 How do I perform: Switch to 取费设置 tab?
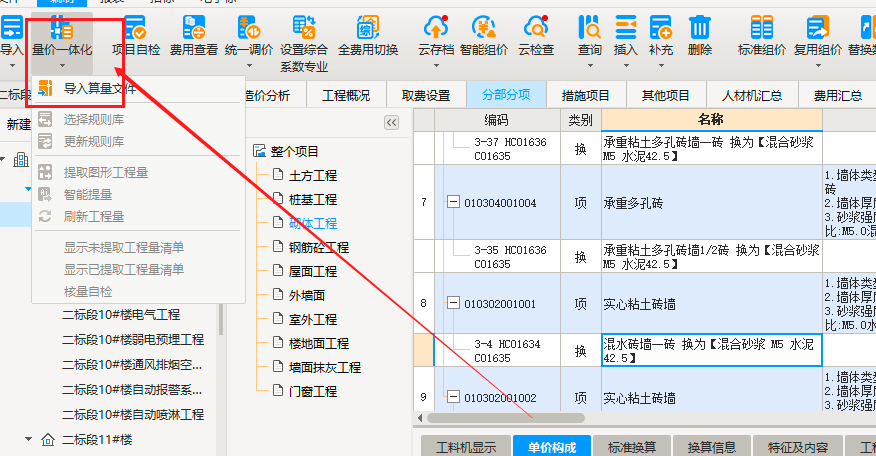point(426,96)
